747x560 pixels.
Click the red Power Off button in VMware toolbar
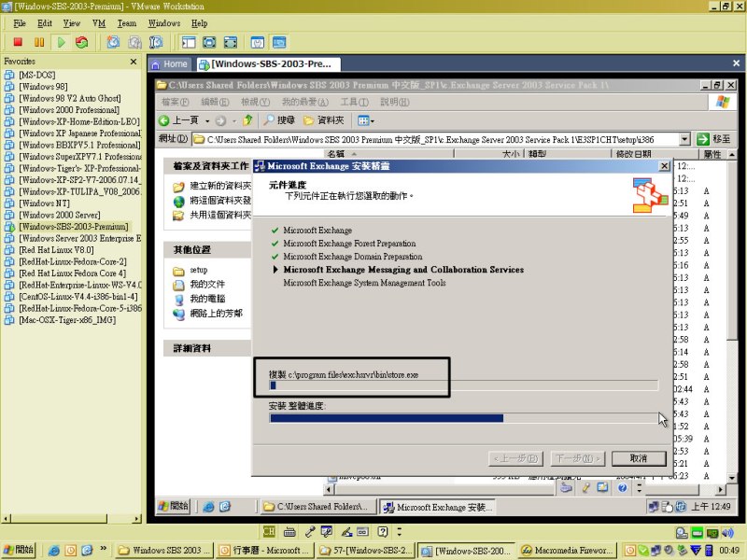(x=18, y=42)
